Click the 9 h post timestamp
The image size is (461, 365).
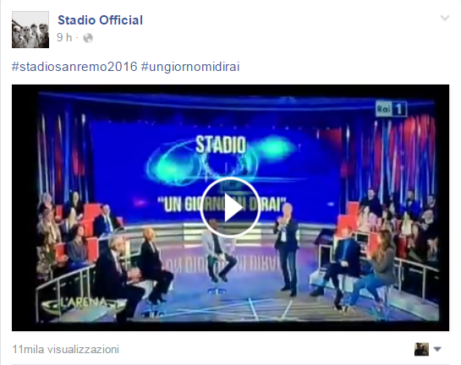click(64, 37)
